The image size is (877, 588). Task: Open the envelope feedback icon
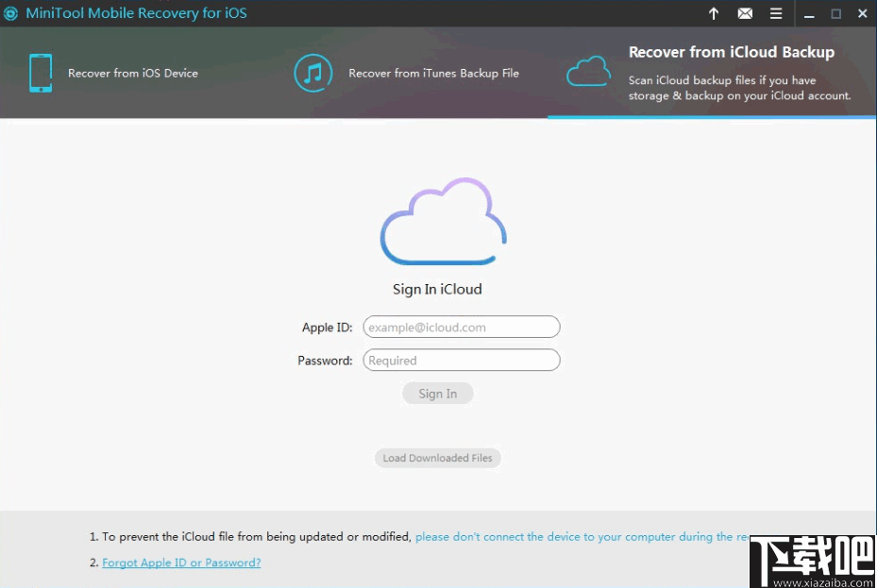[745, 13]
